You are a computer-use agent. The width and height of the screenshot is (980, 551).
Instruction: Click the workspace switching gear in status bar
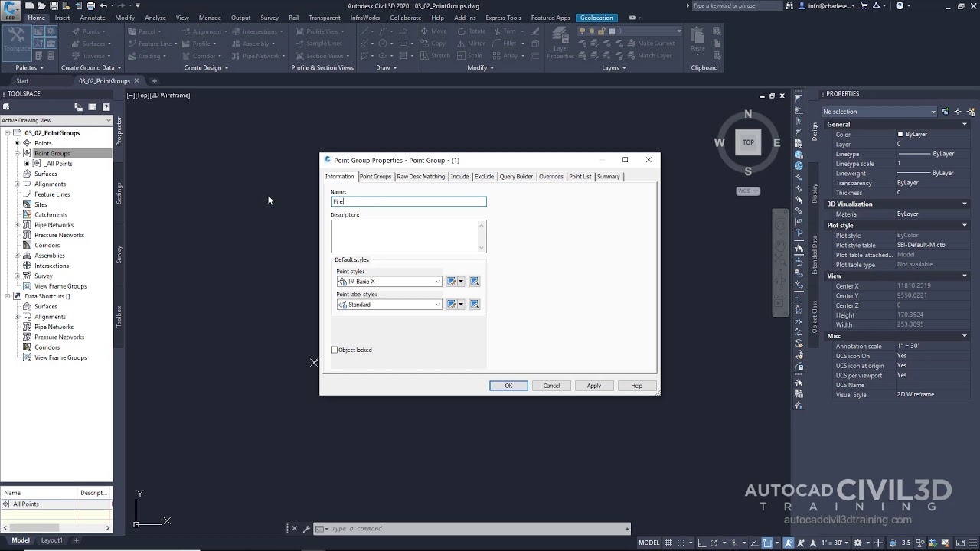857,543
